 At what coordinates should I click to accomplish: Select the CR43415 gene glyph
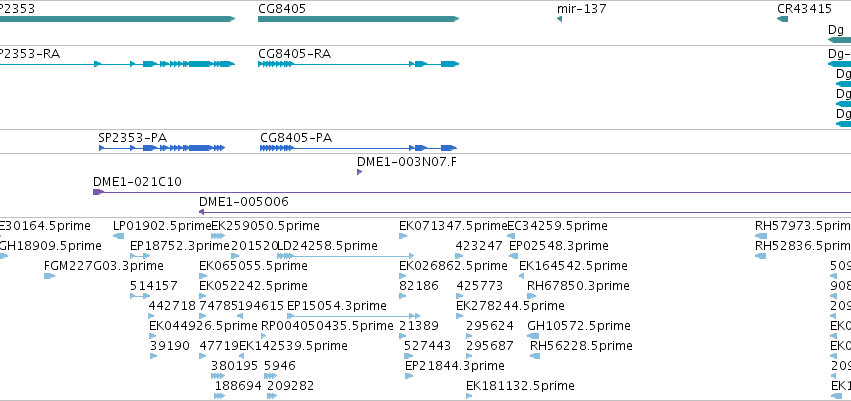coord(783,19)
